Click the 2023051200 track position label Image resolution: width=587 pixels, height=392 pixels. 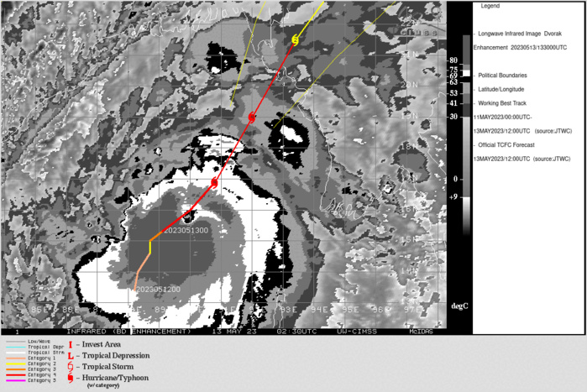(x=156, y=289)
